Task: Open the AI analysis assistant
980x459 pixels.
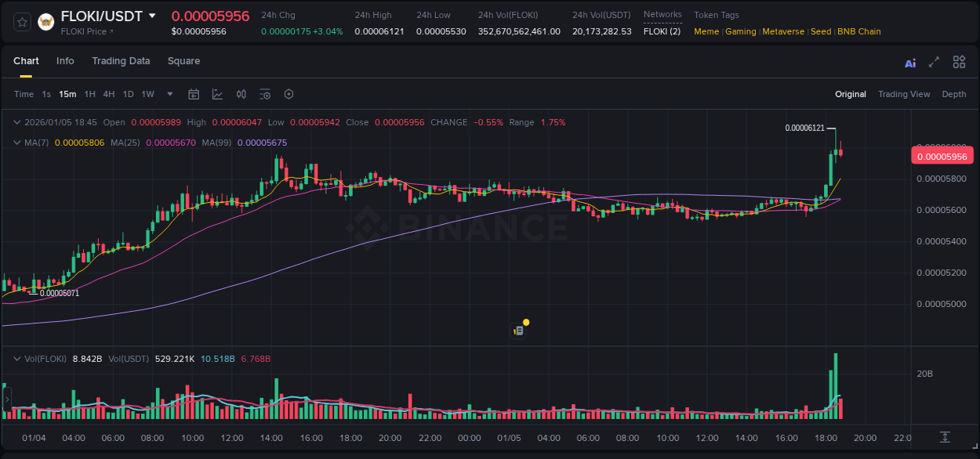Action: [910, 62]
